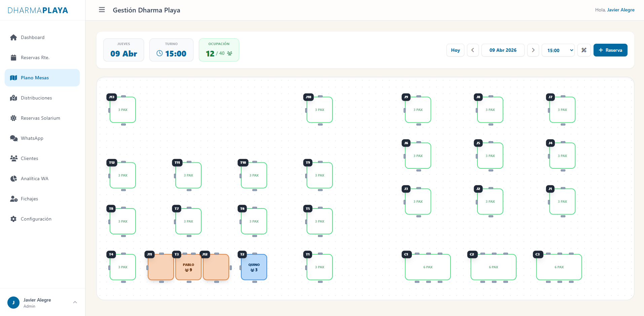Click the people icon in Ocupación card

click(x=230, y=53)
